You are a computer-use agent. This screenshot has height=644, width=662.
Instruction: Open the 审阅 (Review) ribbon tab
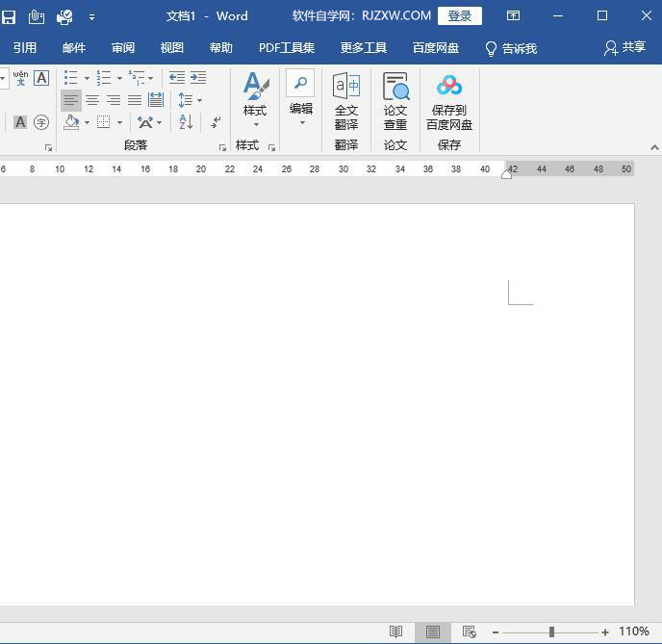pyautogui.click(x=123, y=48)
